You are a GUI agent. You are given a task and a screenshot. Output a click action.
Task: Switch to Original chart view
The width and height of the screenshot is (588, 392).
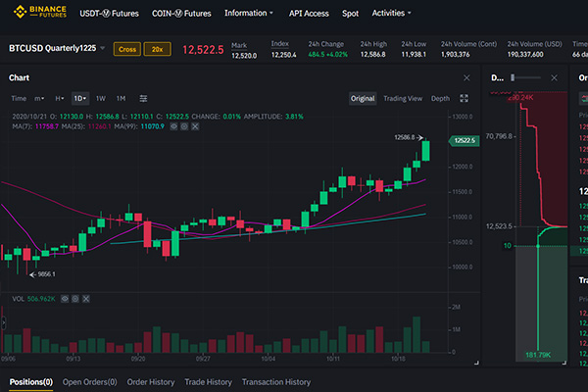click(x=363, y=98)
